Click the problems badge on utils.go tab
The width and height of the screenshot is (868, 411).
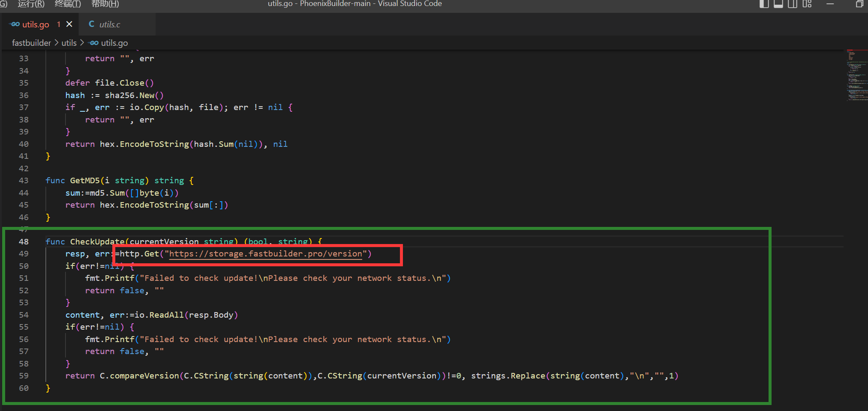59,24
